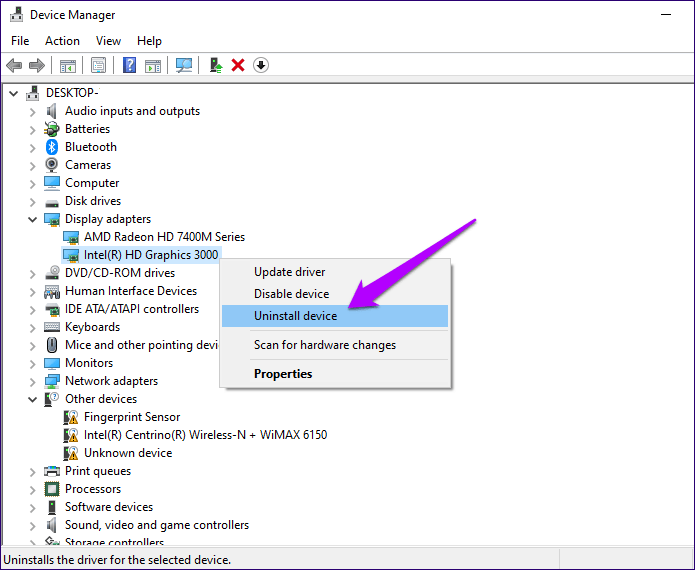The image size is (695, 570).
Task: Click the Print queues printer icon
Action: pos(52,471)
